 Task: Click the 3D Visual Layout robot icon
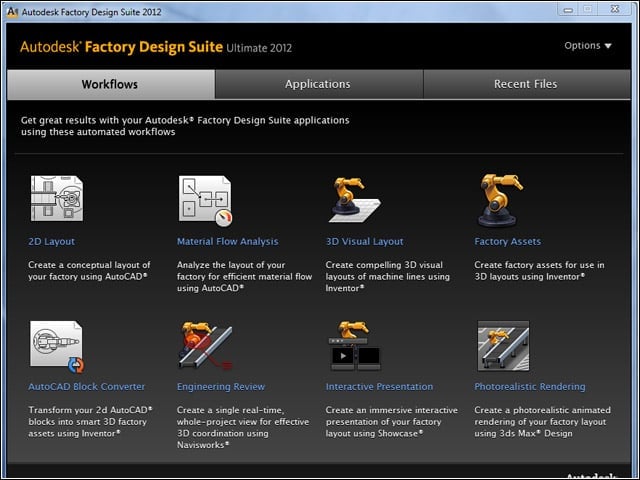[354, 200]
